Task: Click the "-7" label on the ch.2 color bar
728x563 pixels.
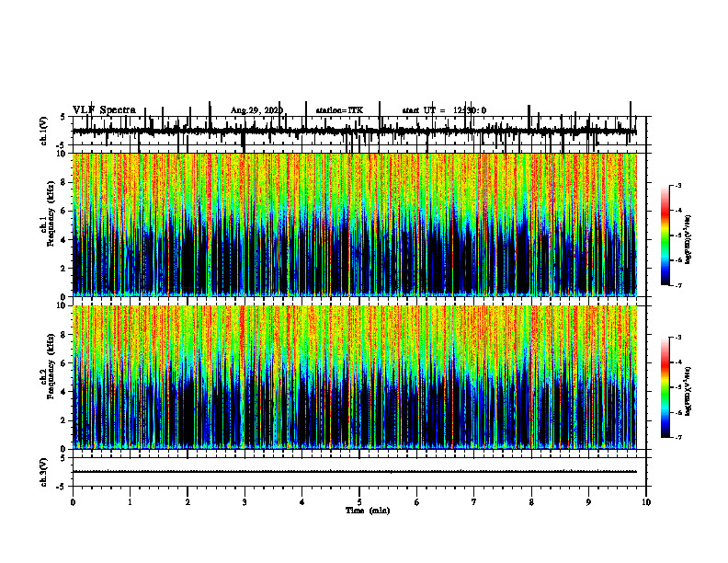Action: coord(678,437)
